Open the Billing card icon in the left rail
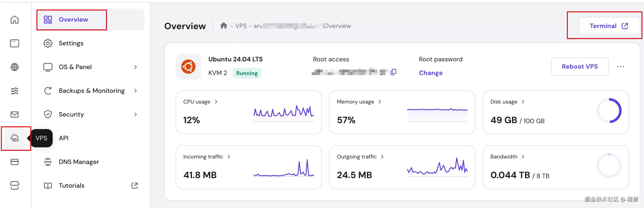 (x=15, y=162)
